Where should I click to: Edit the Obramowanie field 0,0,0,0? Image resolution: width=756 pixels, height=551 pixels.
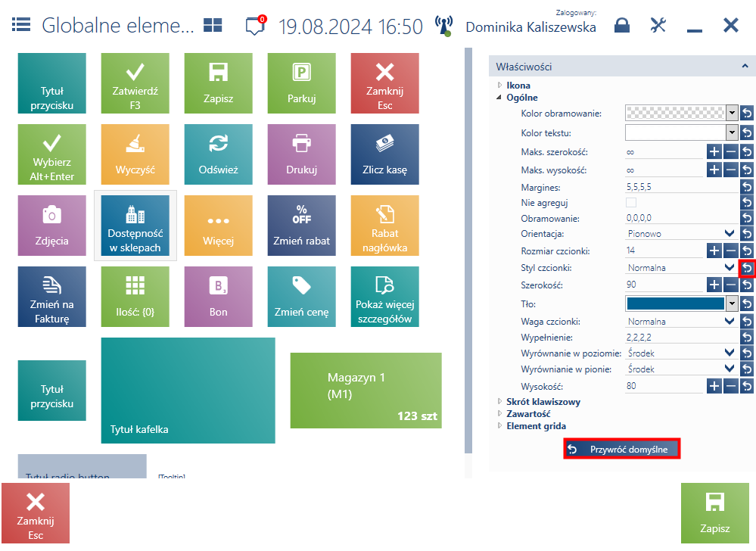tap(682, 219)
